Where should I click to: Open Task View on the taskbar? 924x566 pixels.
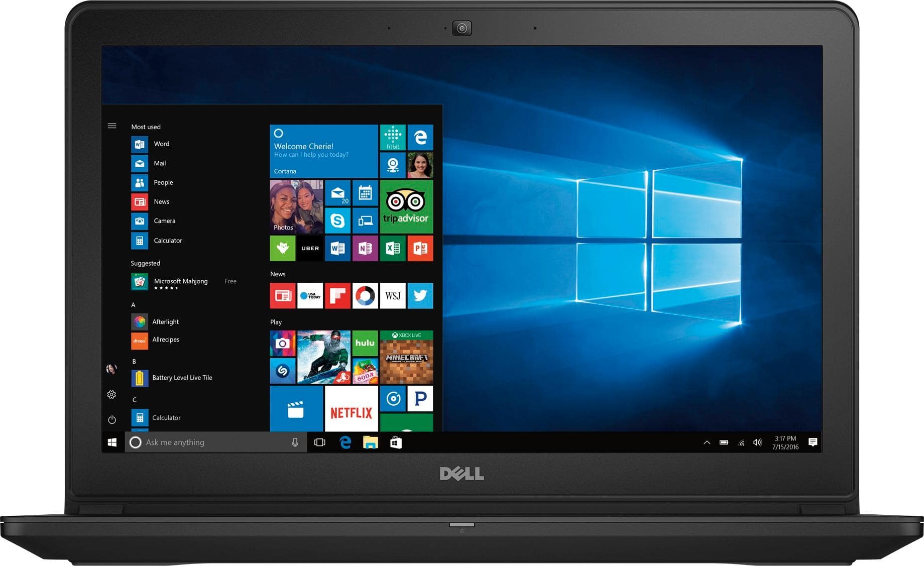coord(320,442)
